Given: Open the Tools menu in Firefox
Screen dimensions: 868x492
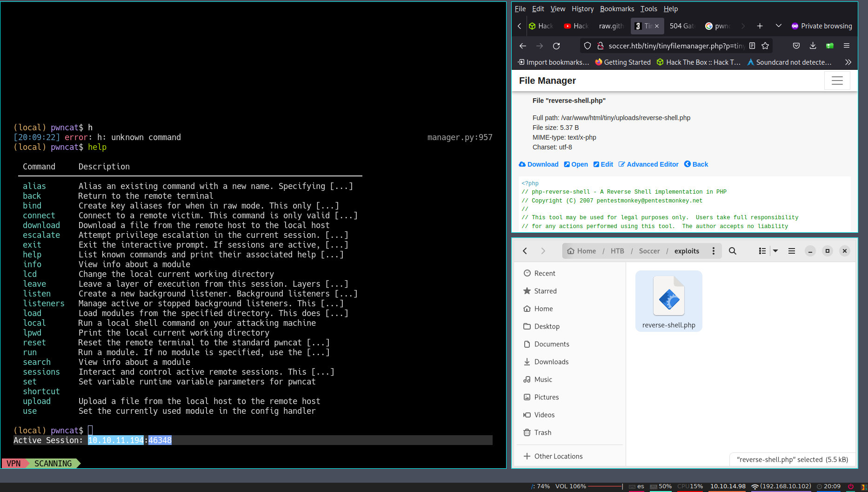Looking at the screenshot, I should (x=648, y=9).
